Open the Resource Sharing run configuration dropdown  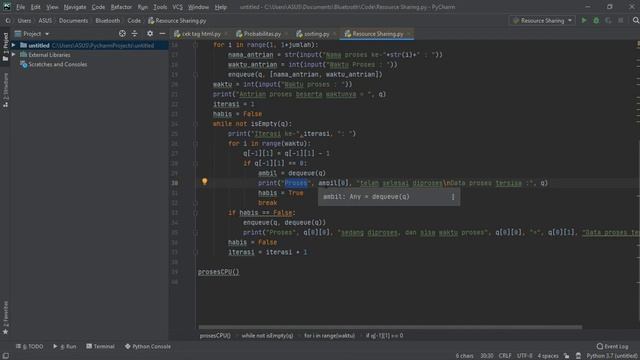point(542,20)
